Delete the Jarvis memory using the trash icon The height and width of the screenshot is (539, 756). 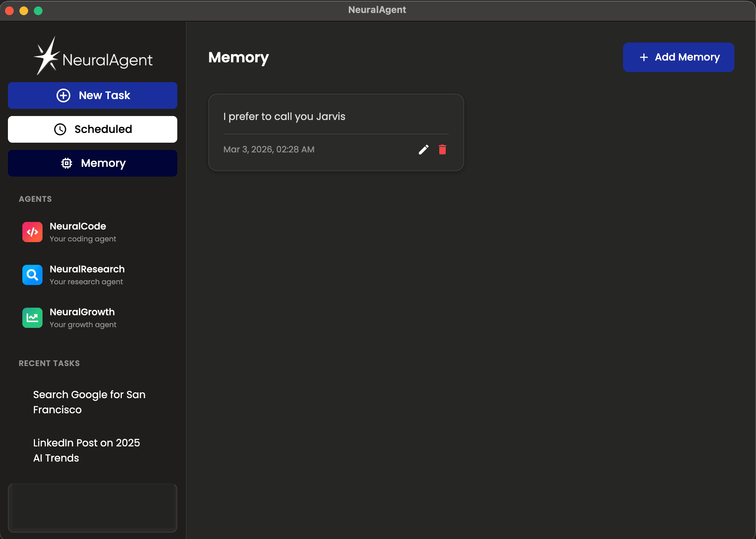tap(443, 149)
